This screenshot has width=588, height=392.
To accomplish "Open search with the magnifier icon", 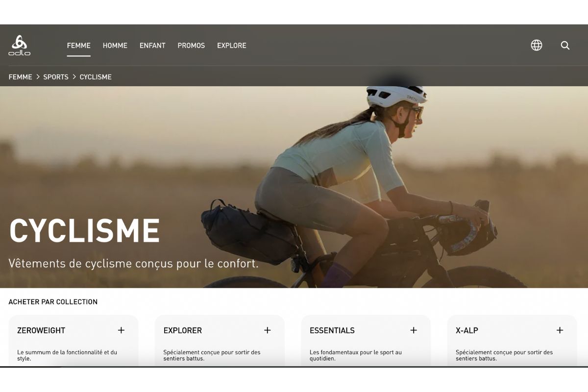I will click(x=565, y=45).
